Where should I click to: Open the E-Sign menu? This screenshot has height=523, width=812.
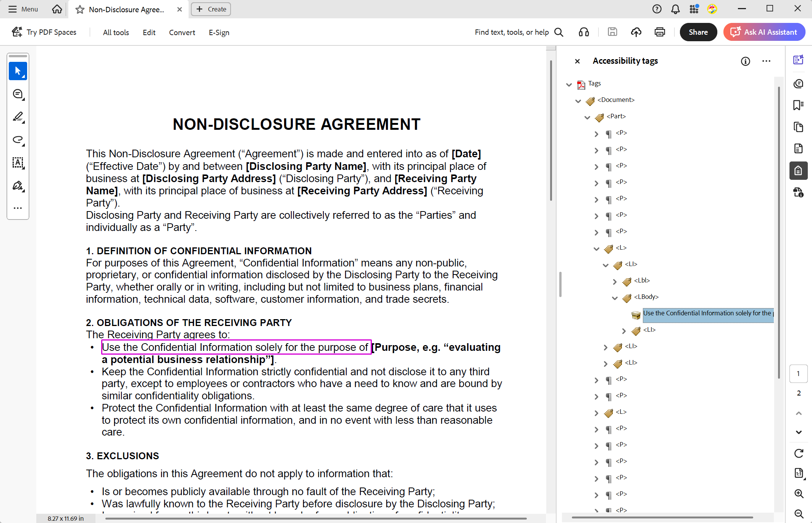[x=219, y=32]
